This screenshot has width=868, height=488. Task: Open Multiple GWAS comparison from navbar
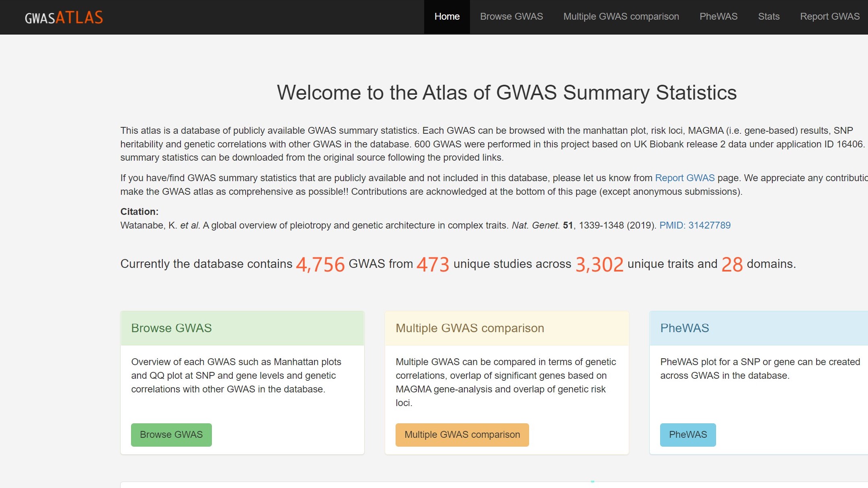(x=621, y=16)
